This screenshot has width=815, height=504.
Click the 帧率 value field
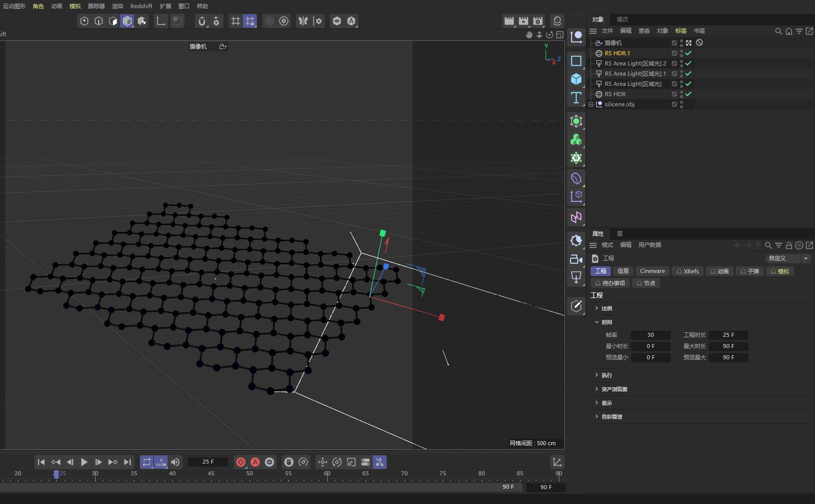[x=650, y=335]
